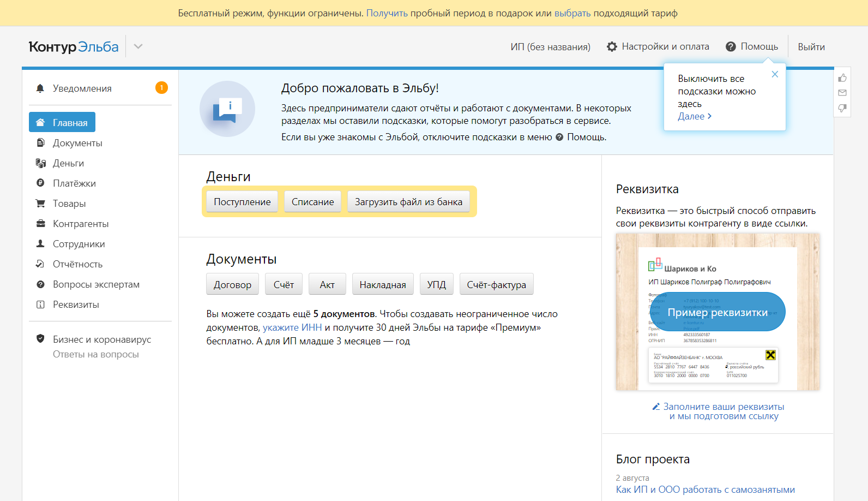868x501 pixels.
Task: Click the pencil icon near Заполните ваши реквизиты
Action: pos(656,407)
